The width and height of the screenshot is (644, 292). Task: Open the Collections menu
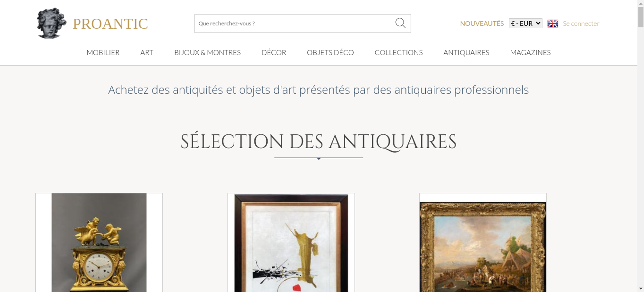click(399, 52)
